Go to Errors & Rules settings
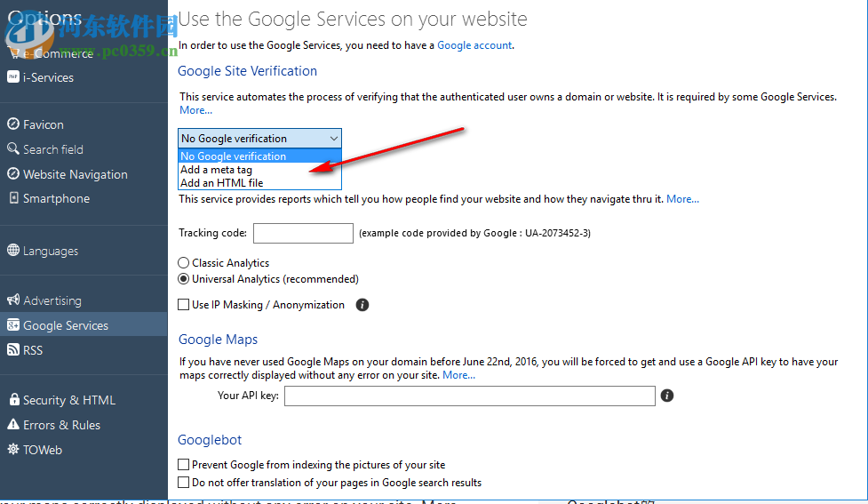The height and width of the screenshot is (504, 868). click(x=61, y=425)
